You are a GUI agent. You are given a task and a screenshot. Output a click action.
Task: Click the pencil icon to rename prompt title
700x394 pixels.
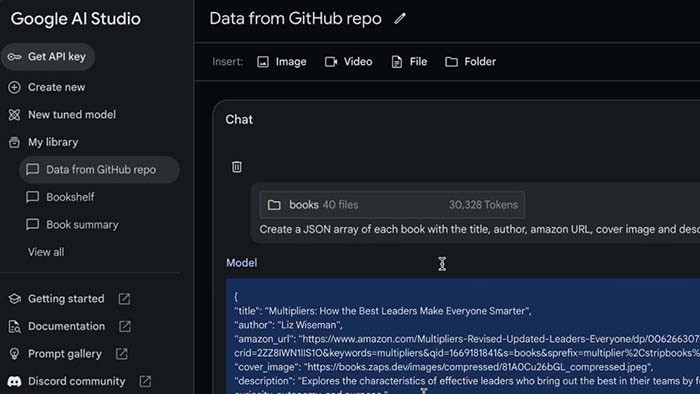pos(400,18)
